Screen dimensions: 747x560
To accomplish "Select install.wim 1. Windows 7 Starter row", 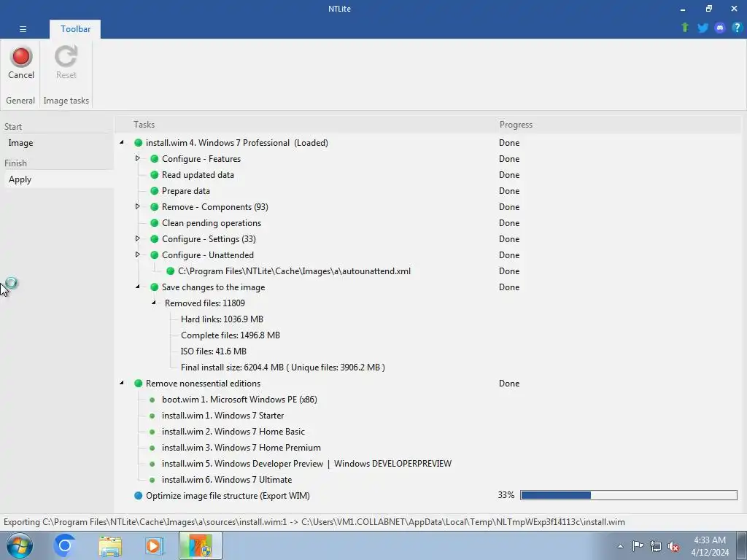I will [222, 416].
